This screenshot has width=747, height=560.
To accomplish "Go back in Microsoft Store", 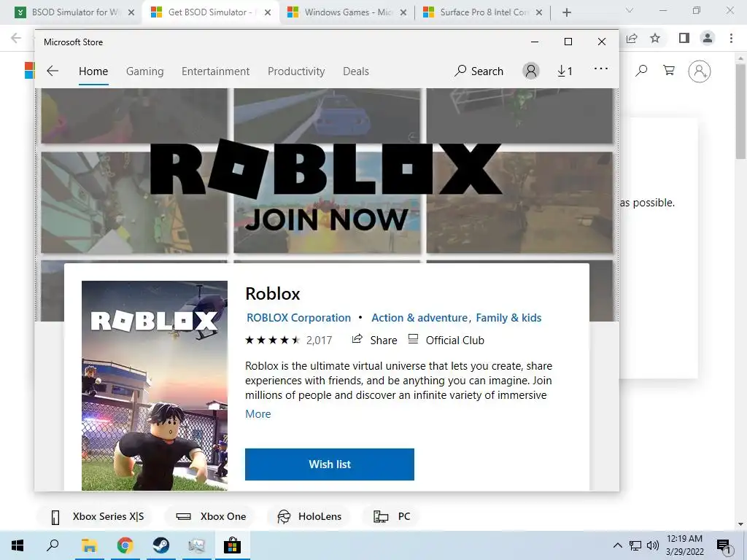I will (x=53, y=71).
